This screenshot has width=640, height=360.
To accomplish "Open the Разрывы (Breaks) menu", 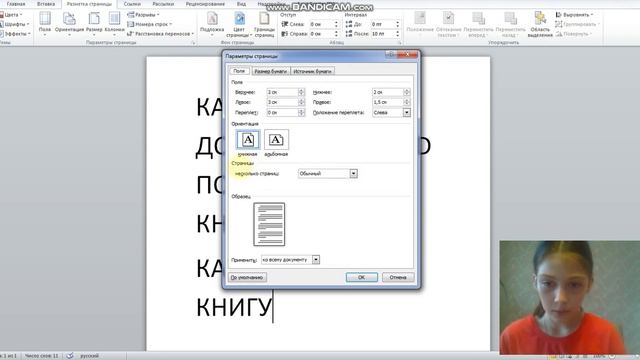I will click(143, 15).
